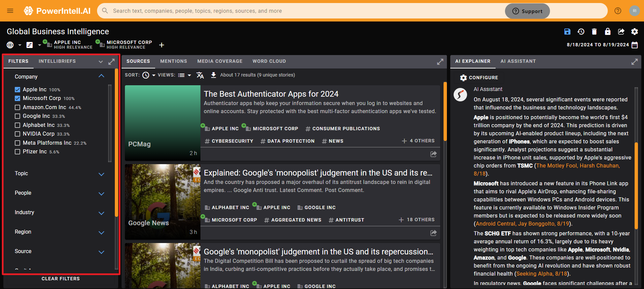Save the dashboard with the floppy disk icon
Screen dimensions: 644x289
(x=567, y=32)
